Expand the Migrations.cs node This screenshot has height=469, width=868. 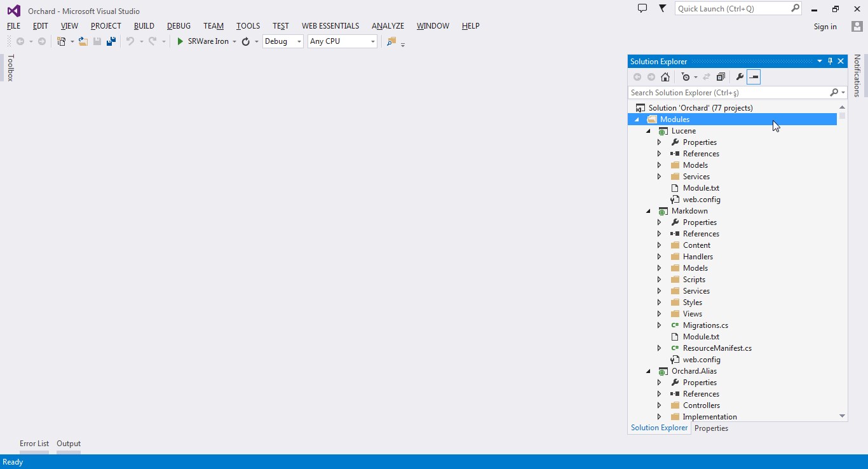(660, 325)
